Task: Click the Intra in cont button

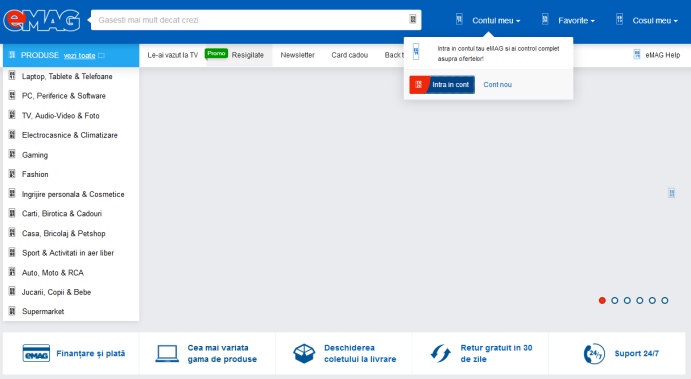Action: (x=442, y=85)
